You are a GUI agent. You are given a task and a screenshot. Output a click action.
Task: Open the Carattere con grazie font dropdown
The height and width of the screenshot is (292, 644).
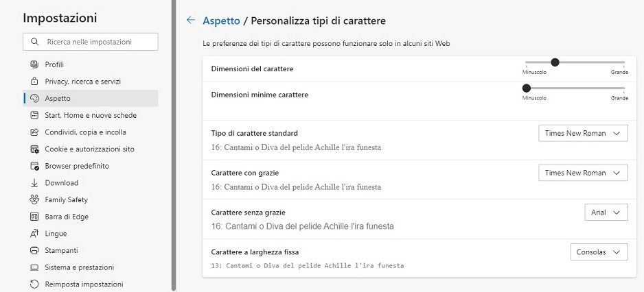583,173
